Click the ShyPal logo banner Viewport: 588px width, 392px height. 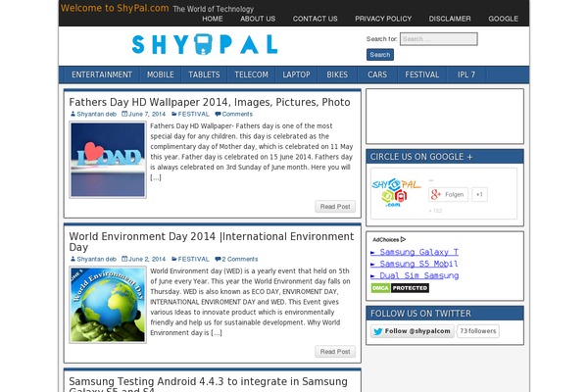coord(205,45)
